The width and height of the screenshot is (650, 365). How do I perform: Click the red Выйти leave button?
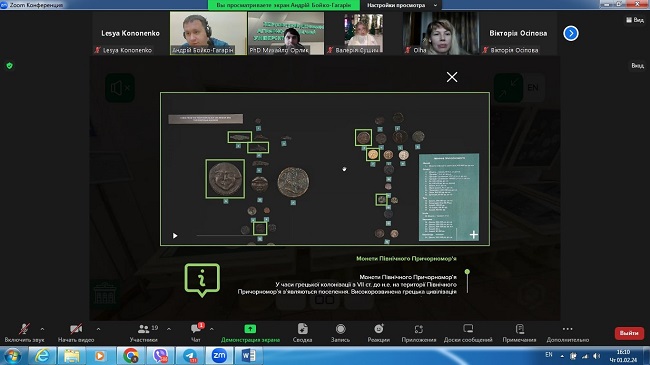coord(629,333)
